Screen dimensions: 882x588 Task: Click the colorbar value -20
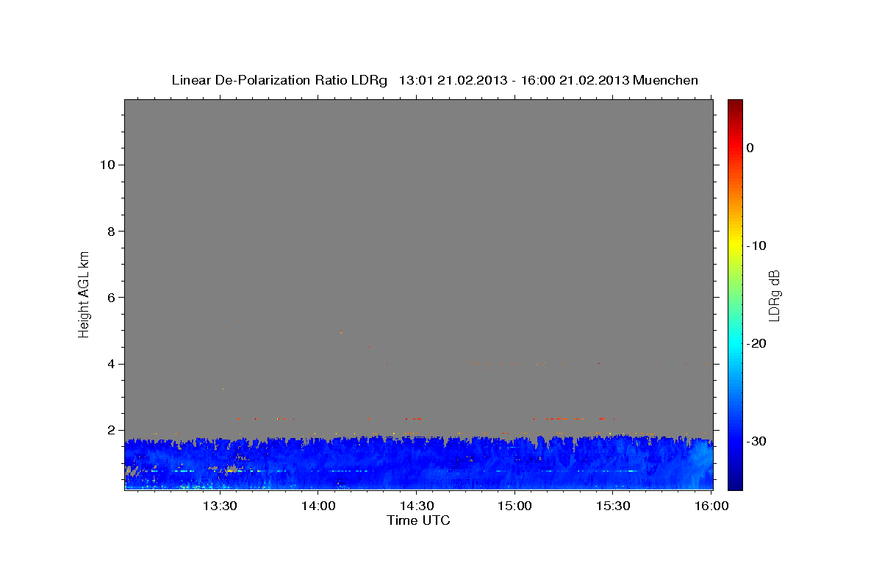coord(757,343)
